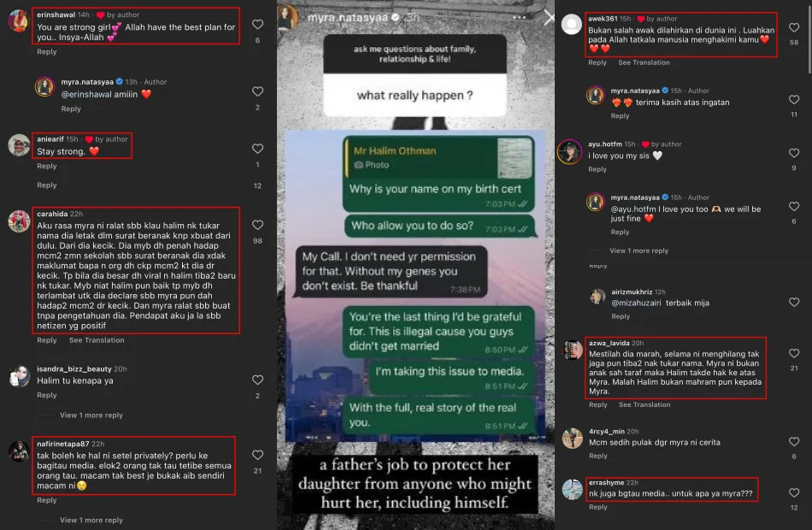Screen dimensions: 812x530
Task: Expand 'View 1 more reply' under isandra_bizz_beauty
Action: [x=91, y=415]
